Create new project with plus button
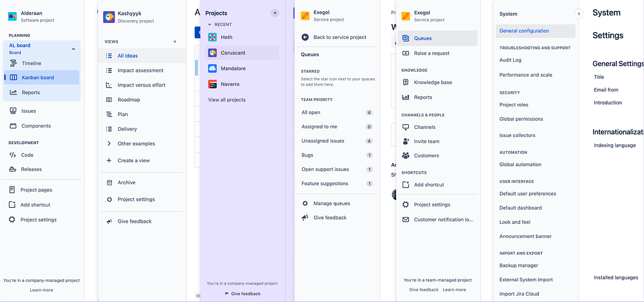Image resolution: width=644 pixels, height=302 pixels. (275, 13)
